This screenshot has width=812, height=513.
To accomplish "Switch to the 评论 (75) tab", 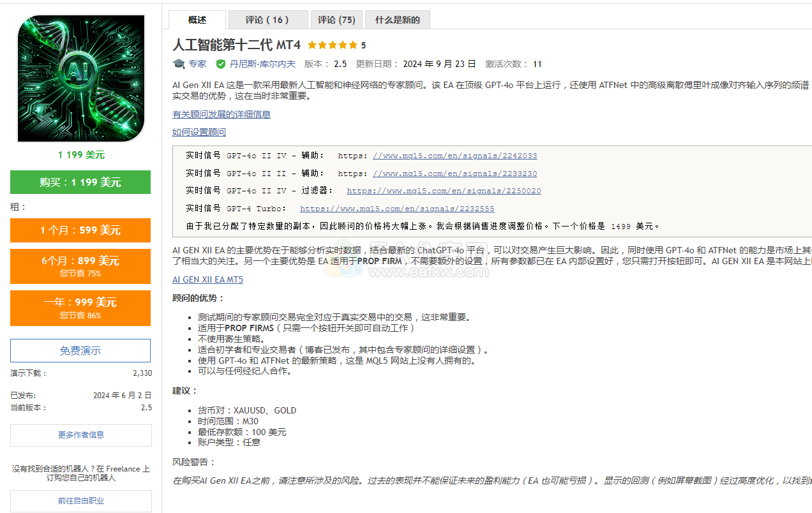I will pos(336,20).
